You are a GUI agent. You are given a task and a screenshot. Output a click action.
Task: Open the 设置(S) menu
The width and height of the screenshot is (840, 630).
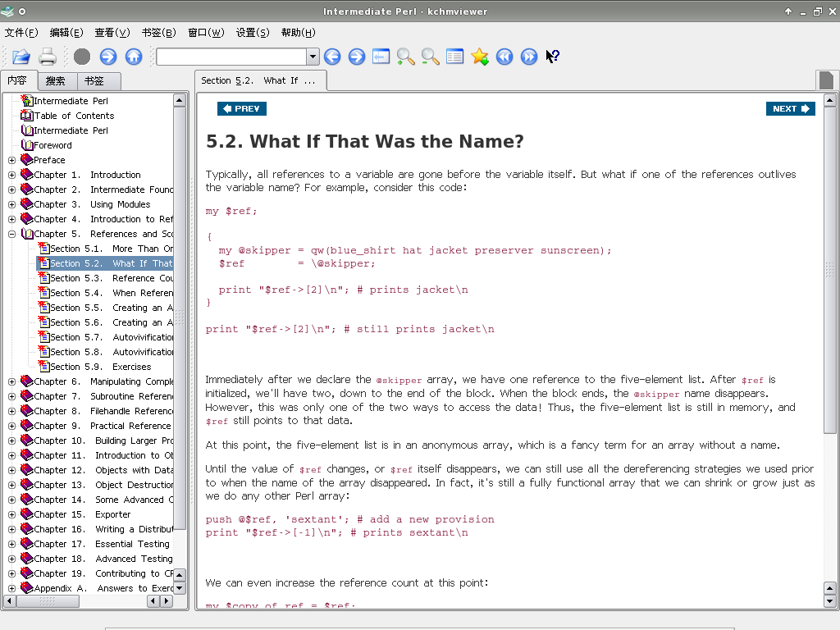tap(253, 33)
